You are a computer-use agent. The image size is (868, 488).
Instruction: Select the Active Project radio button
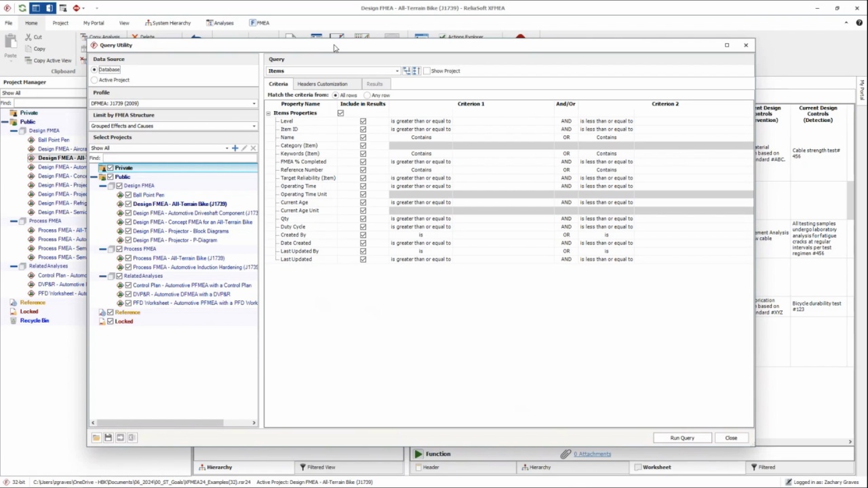coord(94,80)
